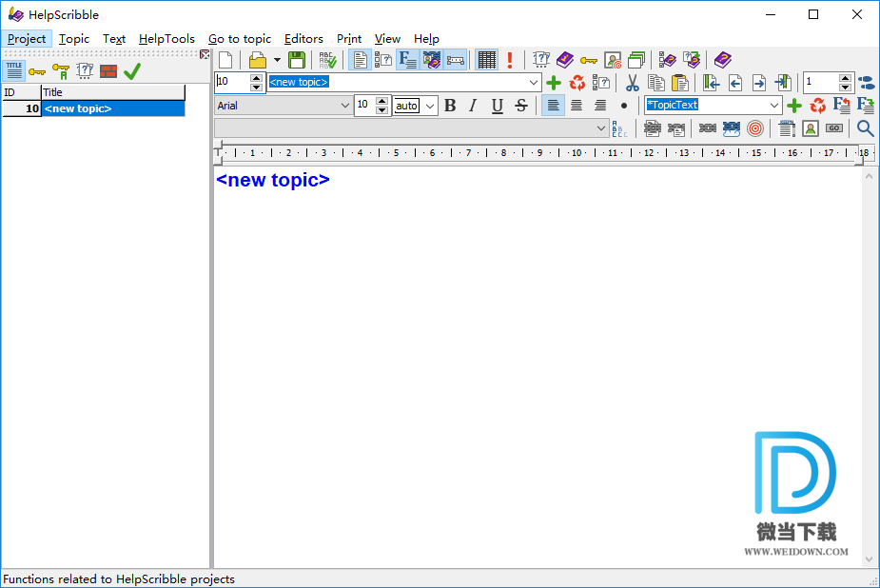Add a new text style with green plus

coord(793,106)
